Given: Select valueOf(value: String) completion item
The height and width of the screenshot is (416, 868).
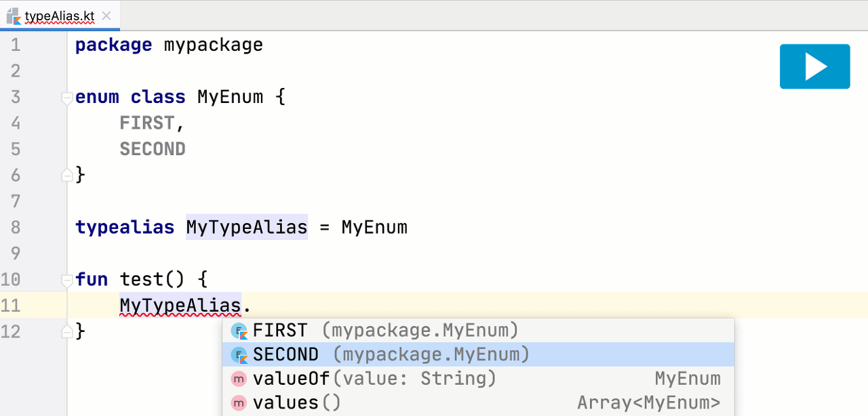Looking at the screenshot, I should pos(478,378).
